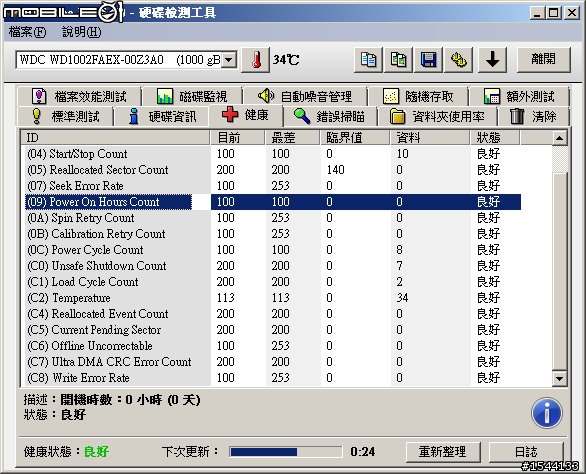Click the 最差 column header

[x=292, y=138]
